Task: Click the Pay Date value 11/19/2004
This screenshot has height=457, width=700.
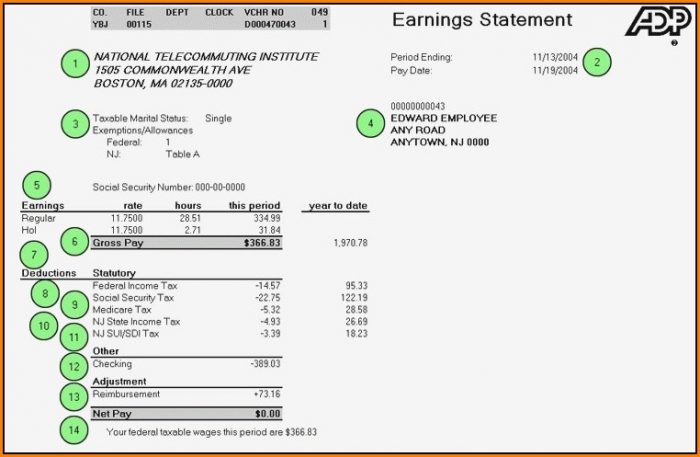Action: [x=556, y=70]
